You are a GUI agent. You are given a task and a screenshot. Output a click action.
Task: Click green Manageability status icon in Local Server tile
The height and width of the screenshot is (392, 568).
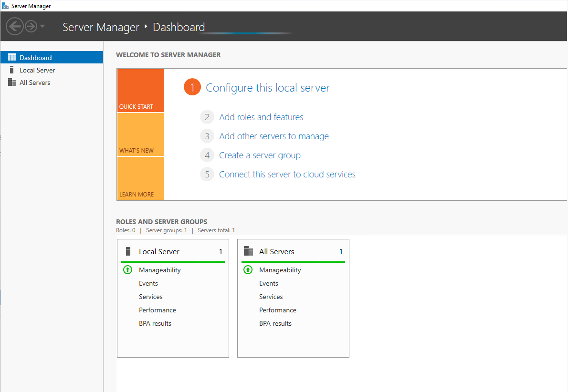point(128,269)
